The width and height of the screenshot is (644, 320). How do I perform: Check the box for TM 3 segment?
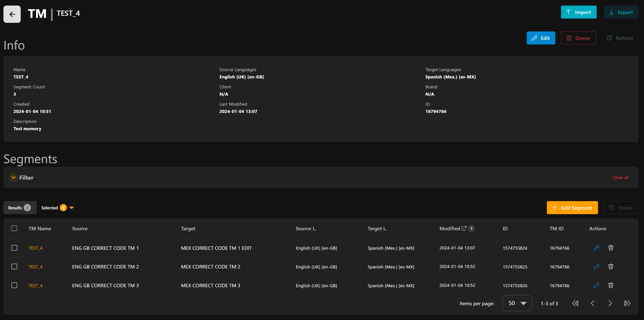(x=14, y=285)
